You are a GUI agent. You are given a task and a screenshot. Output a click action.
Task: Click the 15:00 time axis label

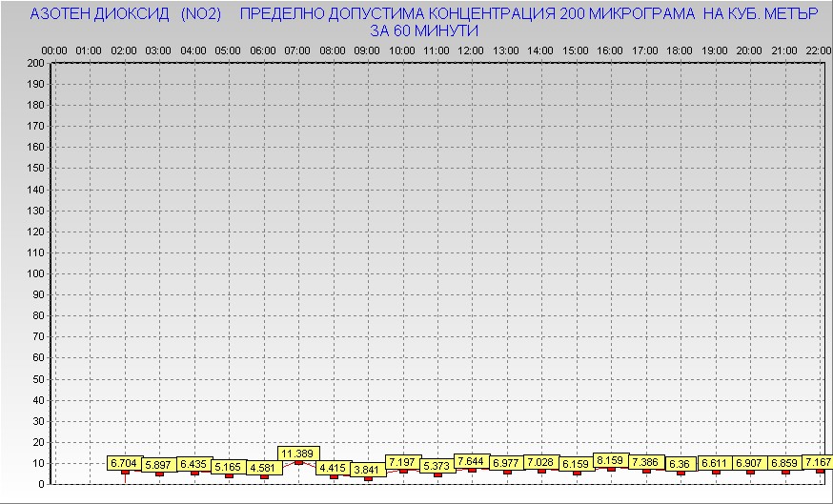pyautogui.click(x=576, y=50)
